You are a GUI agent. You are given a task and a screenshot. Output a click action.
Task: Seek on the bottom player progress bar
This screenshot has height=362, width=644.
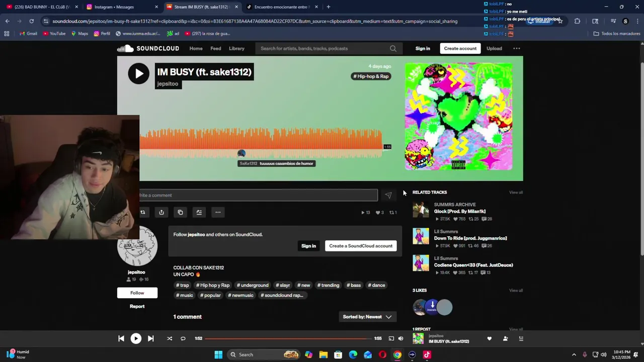(x=288, y=338)
